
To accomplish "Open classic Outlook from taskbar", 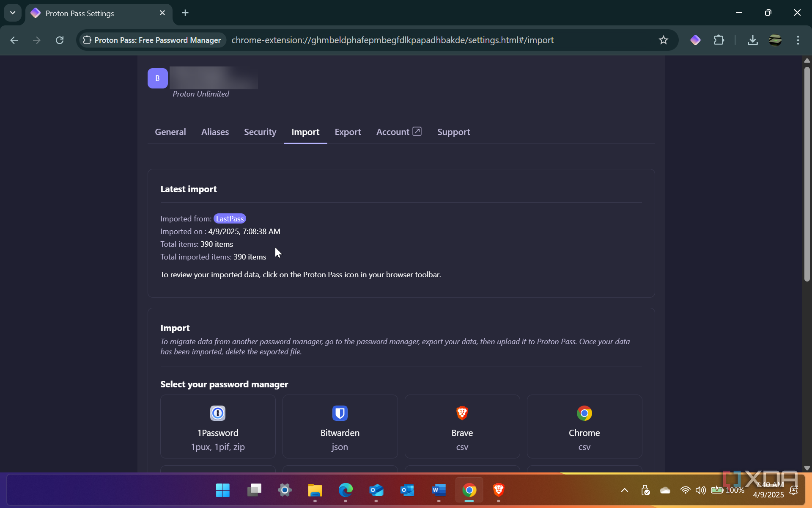I will pos(407,490).
